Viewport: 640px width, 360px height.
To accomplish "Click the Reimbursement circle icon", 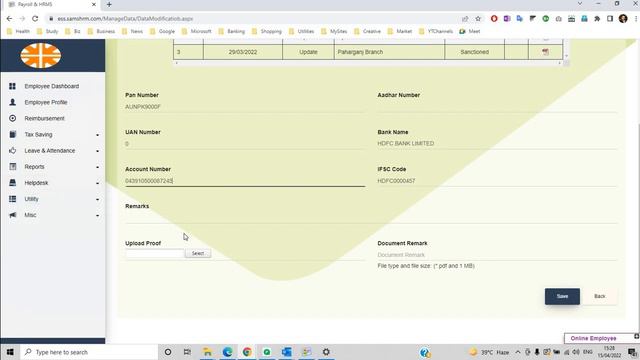I will coord(13,118).
